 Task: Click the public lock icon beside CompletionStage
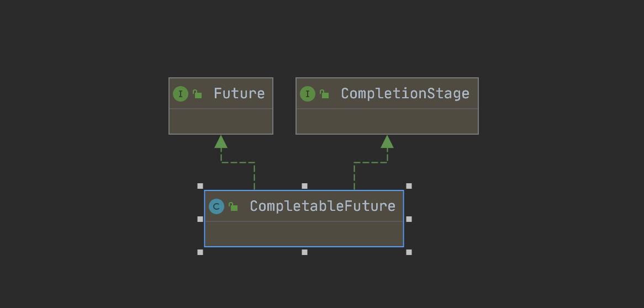pos(324,94)
